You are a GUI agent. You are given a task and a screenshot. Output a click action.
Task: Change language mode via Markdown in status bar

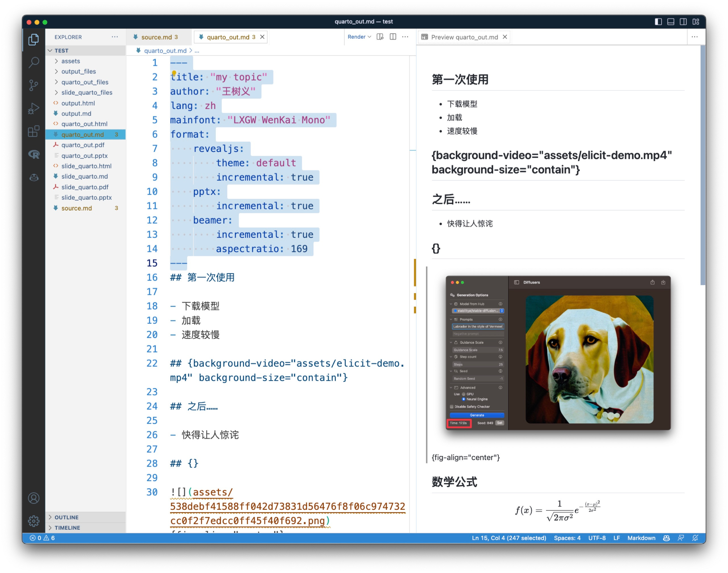pyautogui.click(x=641, y=538)
